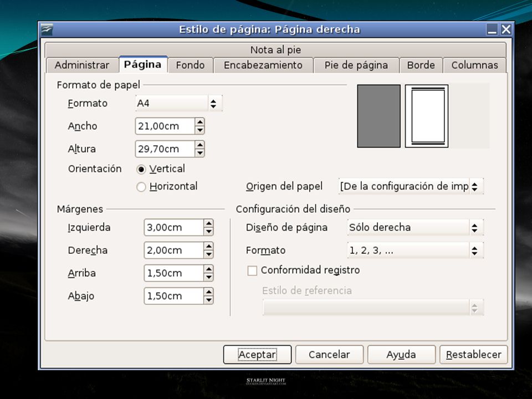The height and width of the screenshot is (399, 532).
Task: Select Horizontal orientation
Action: (141, 187)
